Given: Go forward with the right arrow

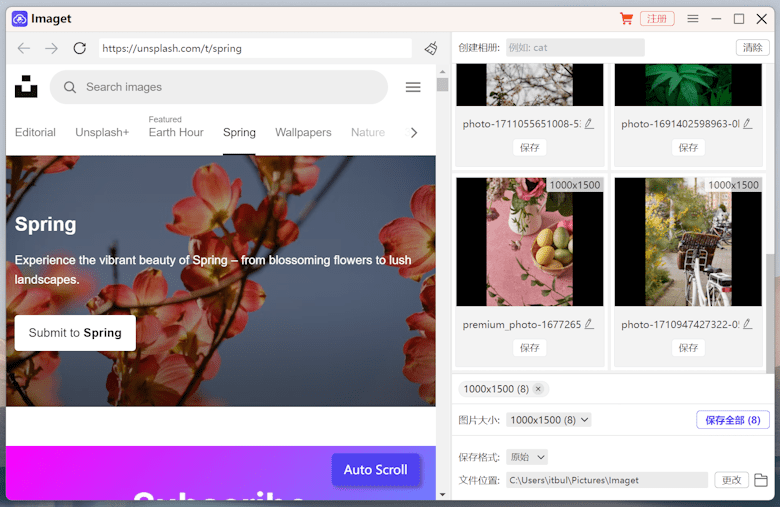Looking at the screenshot, I should (x=51, y=48).
